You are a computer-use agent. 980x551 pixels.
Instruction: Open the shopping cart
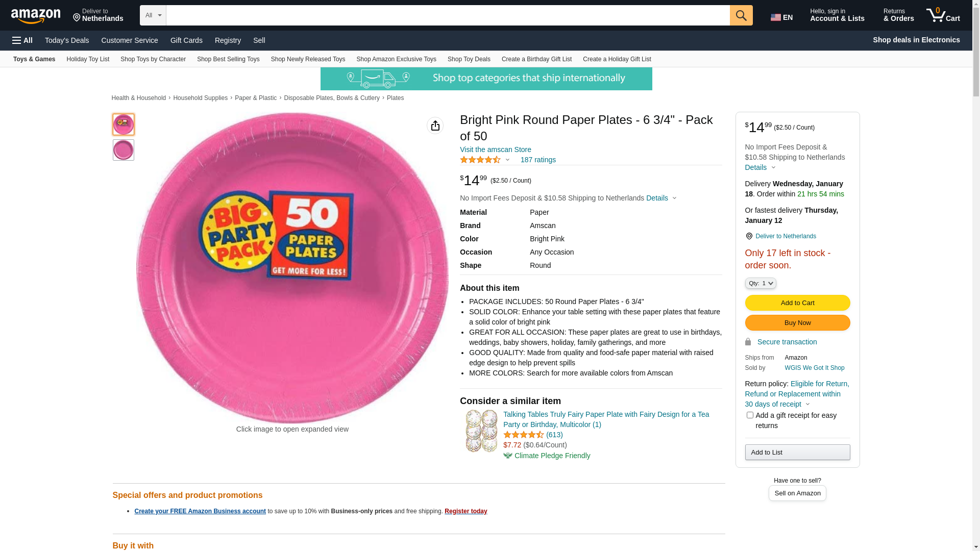pyautogui.click(x=943, y=15)
